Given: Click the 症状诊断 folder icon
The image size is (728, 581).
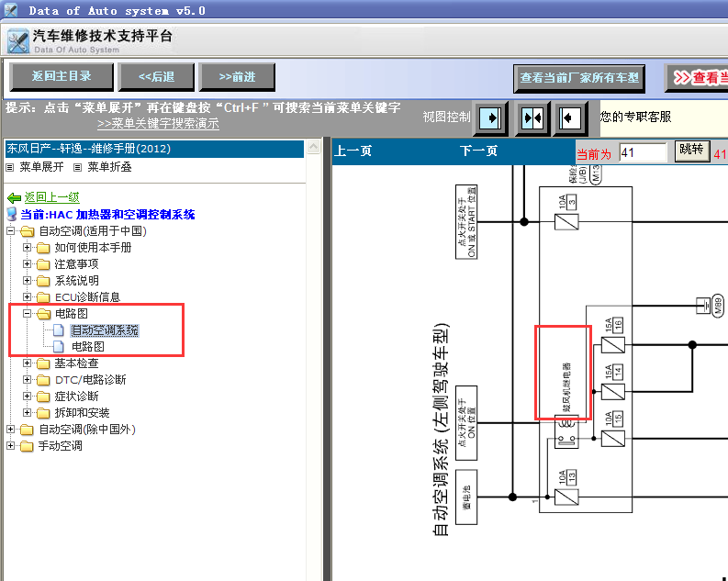Looking at the screenshot, I should [43, 397].
